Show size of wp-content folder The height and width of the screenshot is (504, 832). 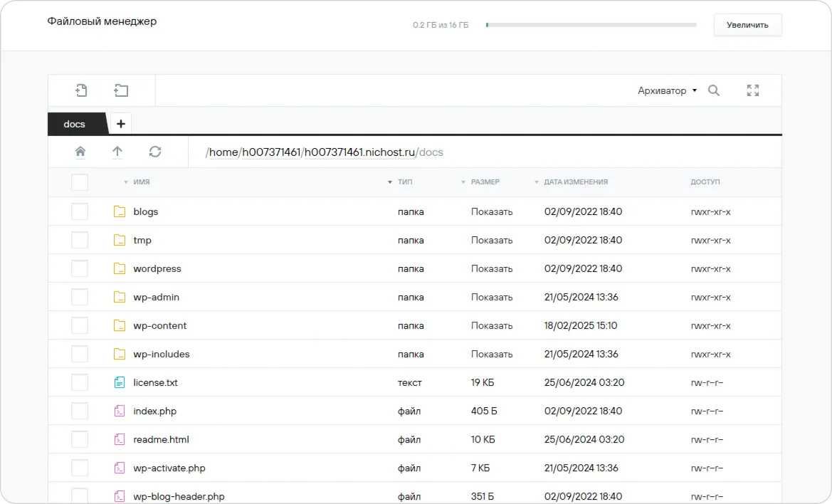491,326
